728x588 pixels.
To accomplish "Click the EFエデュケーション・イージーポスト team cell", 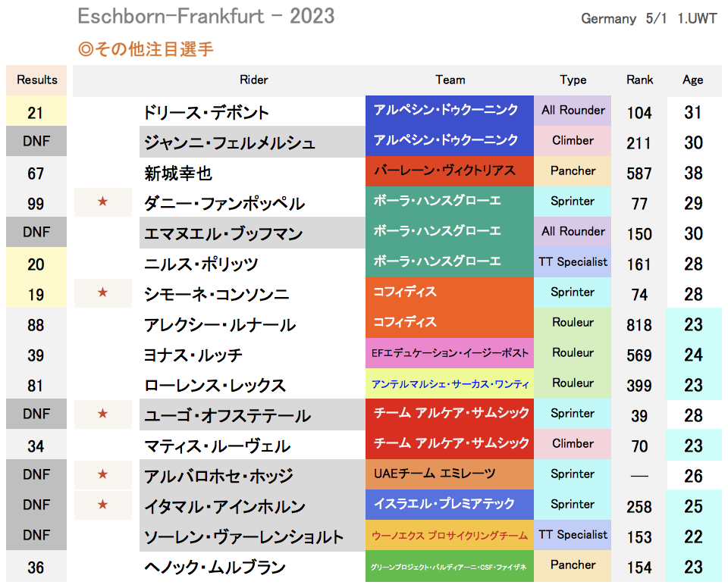I will click(x=450, y=353).
